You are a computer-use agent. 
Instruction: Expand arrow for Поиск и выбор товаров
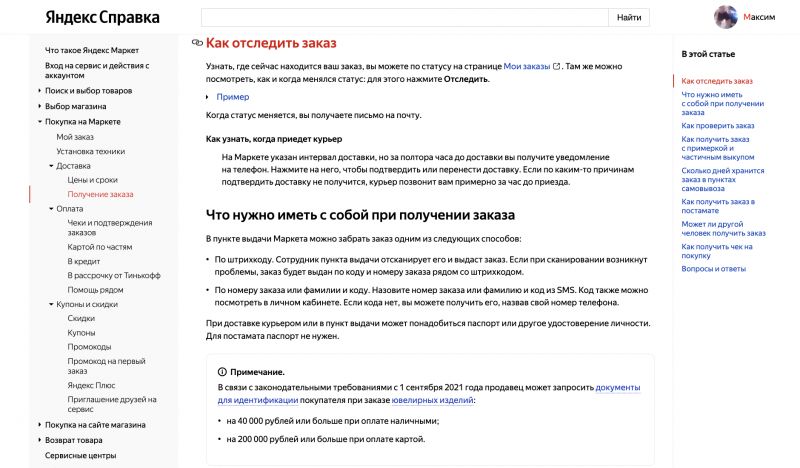click(x=40, y=91)
